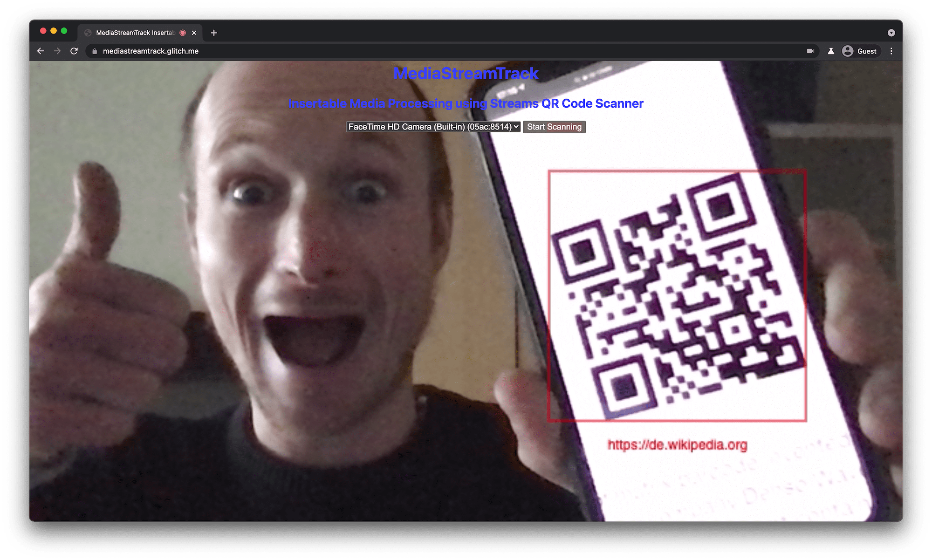The width and height of the screenshot is (932, 560).
Task: Click the camera device selector arrow
Action: [x=516, y=127]
